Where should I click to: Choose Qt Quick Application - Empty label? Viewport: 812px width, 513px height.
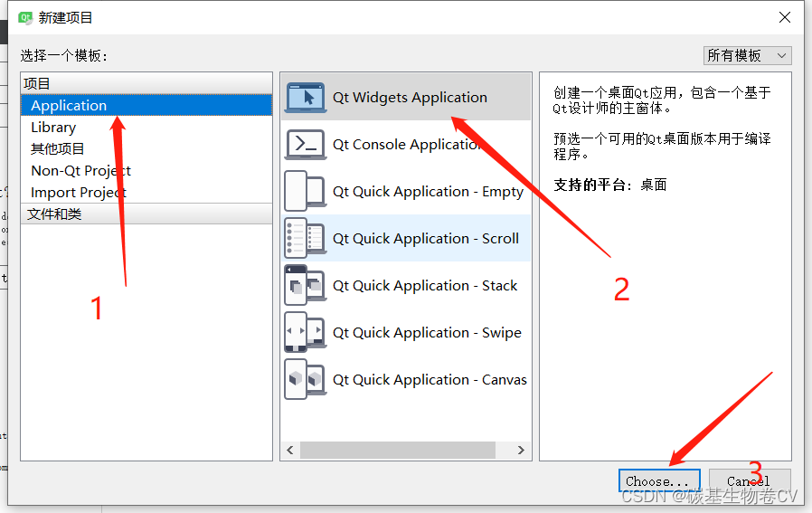pyautogui.click(x=428, y=192)
